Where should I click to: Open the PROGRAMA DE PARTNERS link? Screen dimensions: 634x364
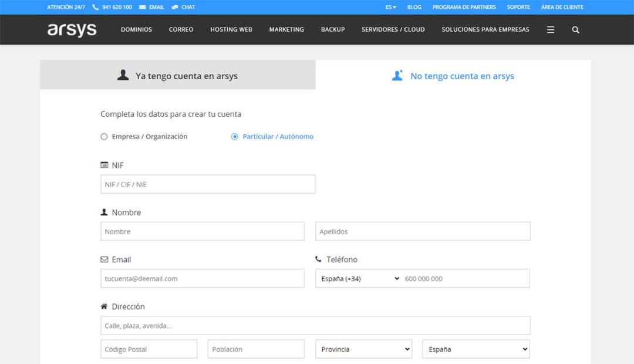(x=464, y=7)
